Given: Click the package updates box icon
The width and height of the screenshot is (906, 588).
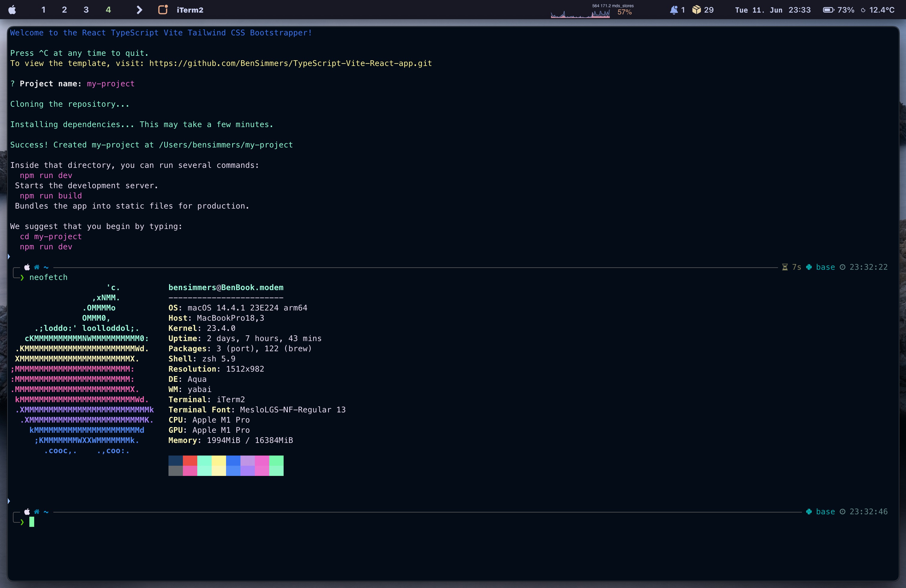Looking at the screenshot, I should pos(696,10).
